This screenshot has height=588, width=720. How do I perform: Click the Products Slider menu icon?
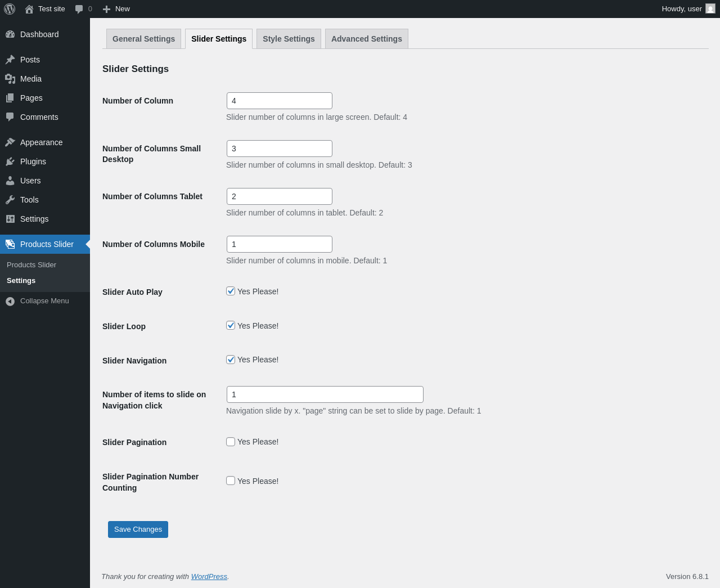[10, 244]
